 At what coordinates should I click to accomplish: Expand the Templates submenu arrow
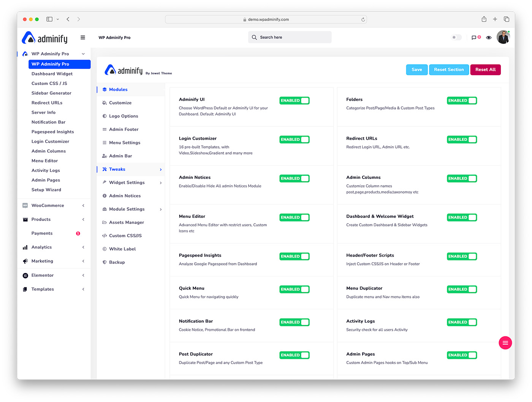pos(83,289)
